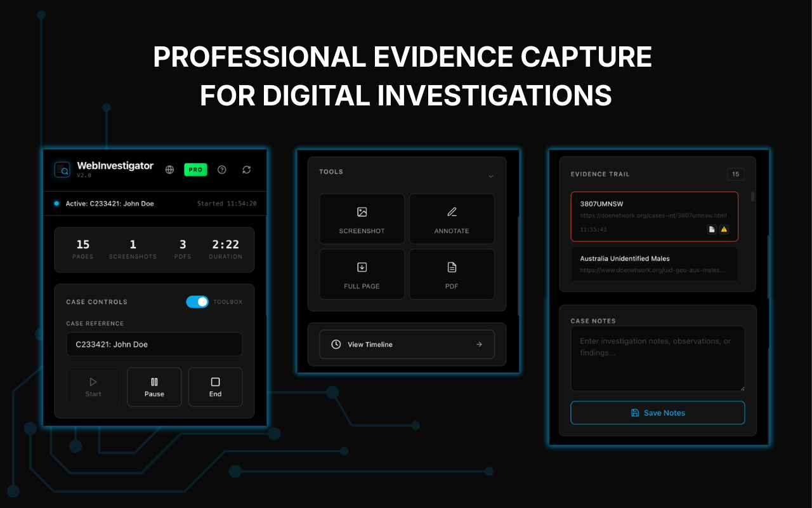
Task: Open the language globe icon
Action: 169,170
